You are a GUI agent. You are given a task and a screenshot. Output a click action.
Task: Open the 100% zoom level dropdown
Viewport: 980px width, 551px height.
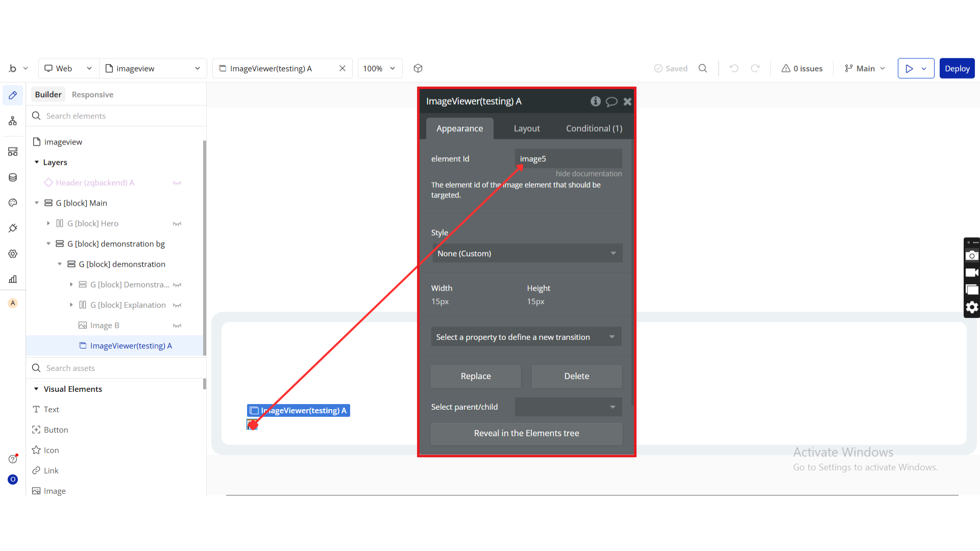point(379,68)
